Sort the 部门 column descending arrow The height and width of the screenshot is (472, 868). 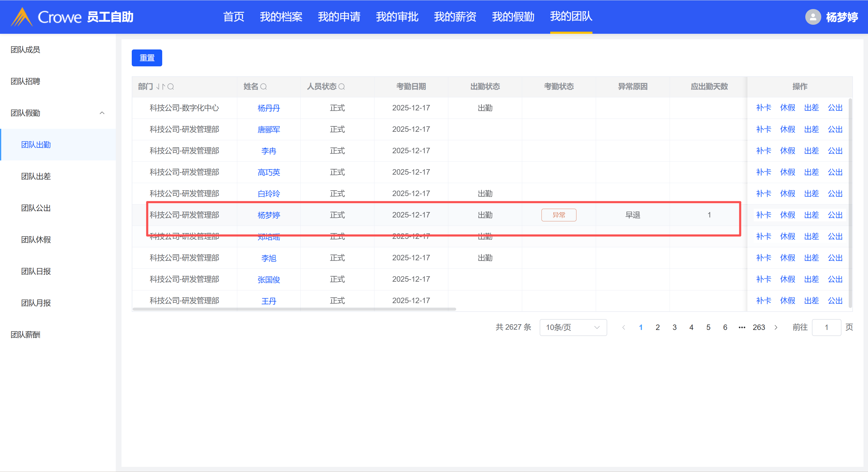[158, 87]
